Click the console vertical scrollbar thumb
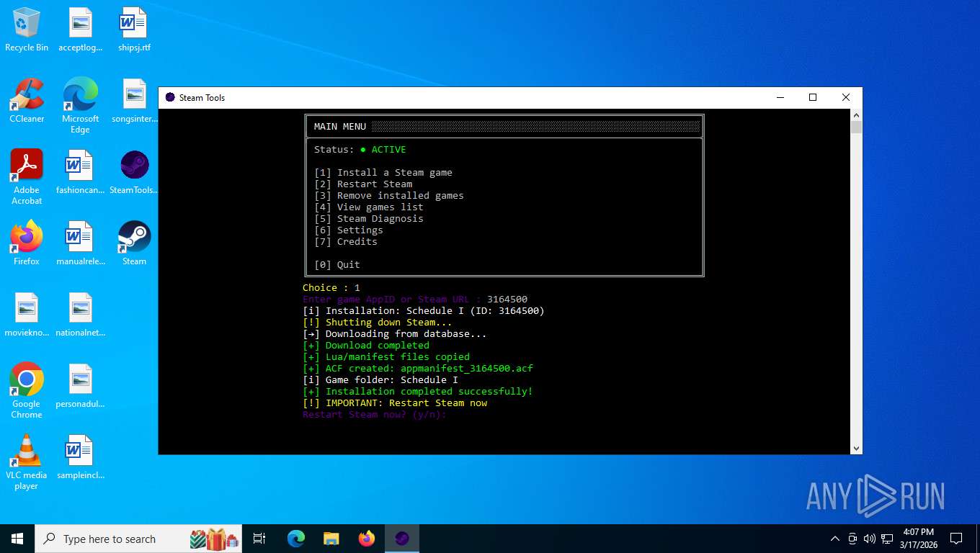Viewport: 980px width, 553px height. (x=856, y=127)
